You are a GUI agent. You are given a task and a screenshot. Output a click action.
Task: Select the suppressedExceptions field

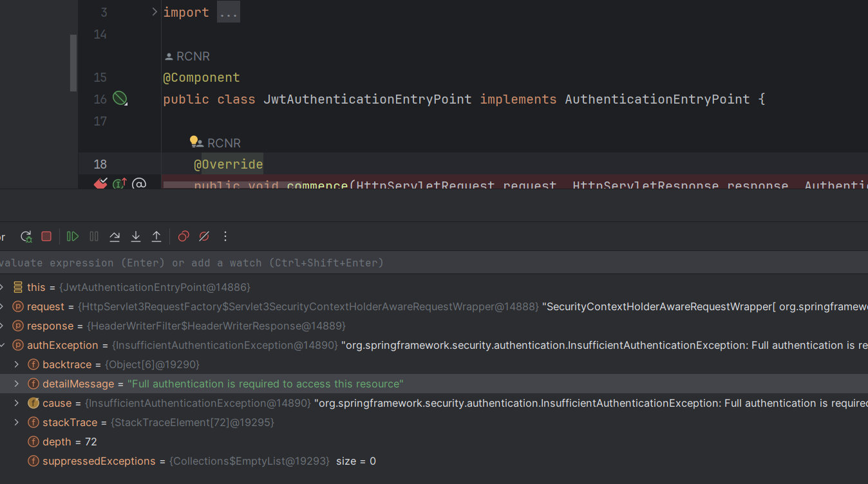click(x=434, y=461)
